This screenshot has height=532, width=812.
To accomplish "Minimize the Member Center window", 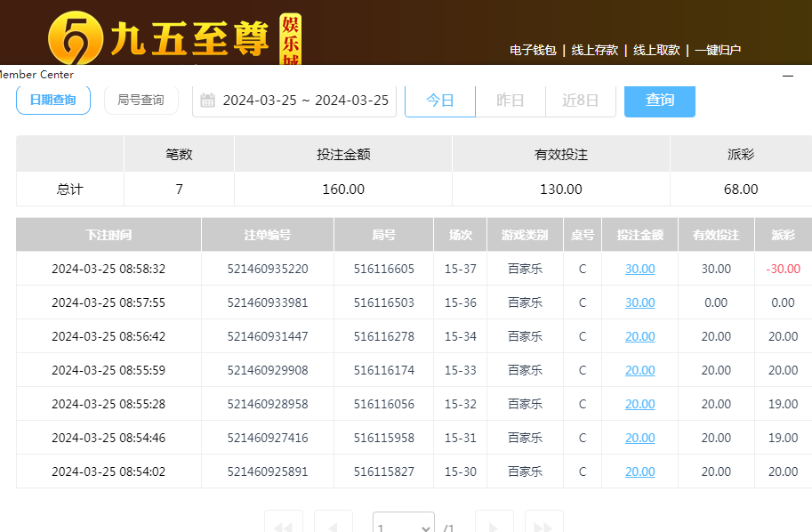I will pyautogui.click(x=788, y=76).
